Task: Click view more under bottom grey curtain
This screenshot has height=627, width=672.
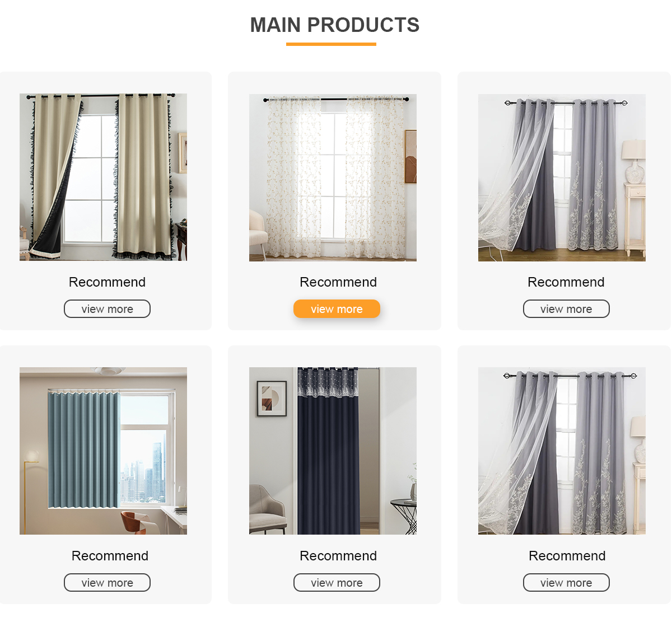Action: point(566,583)
